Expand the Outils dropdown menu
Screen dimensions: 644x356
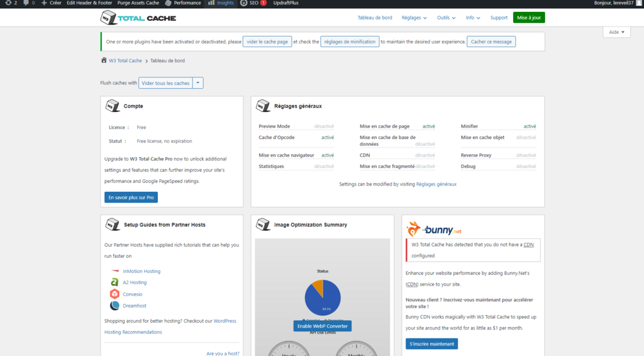(446, 18)
